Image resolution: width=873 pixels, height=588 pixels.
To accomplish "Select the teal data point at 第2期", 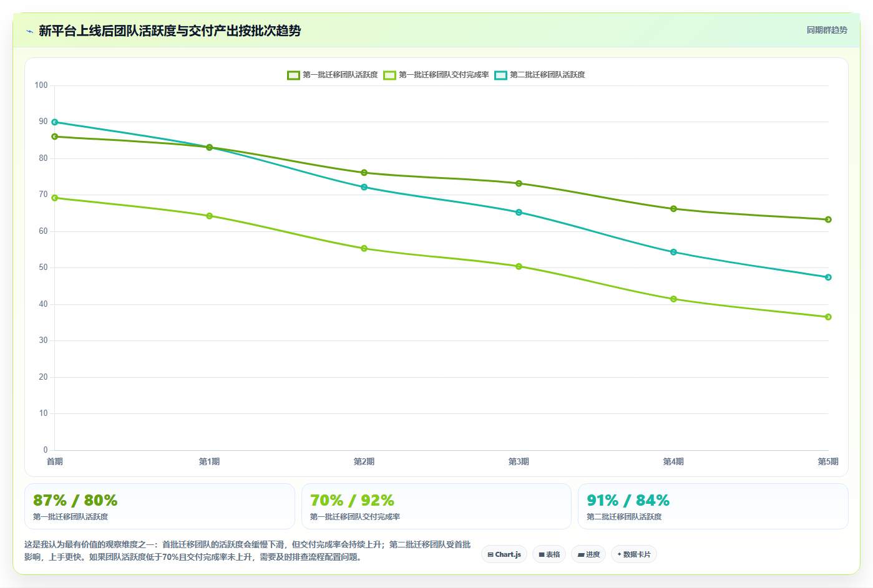I will pyautogui.click(x=364, y=187).
